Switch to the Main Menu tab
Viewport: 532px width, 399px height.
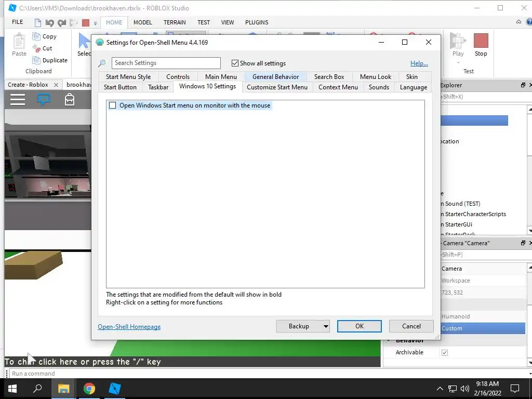221,77
